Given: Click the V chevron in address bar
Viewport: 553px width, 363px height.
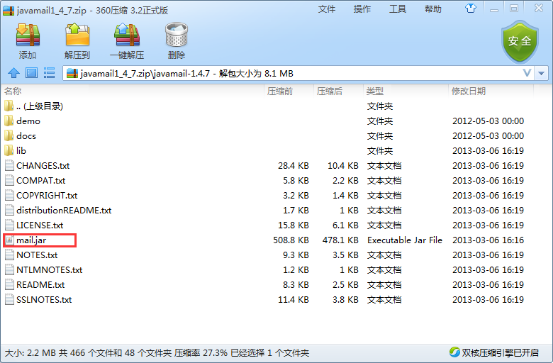Looking at the screenshot, I should coord(527,73).
